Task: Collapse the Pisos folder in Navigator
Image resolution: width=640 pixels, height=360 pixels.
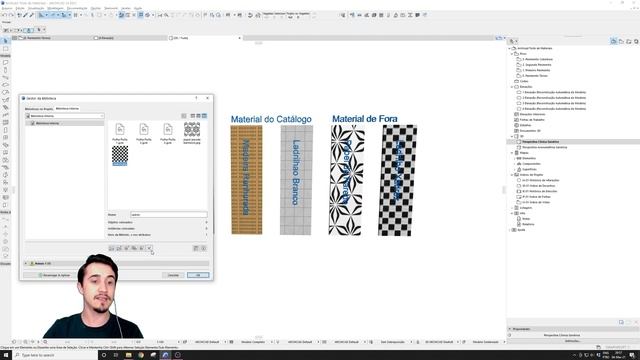Action: click(x=512, y=53)
